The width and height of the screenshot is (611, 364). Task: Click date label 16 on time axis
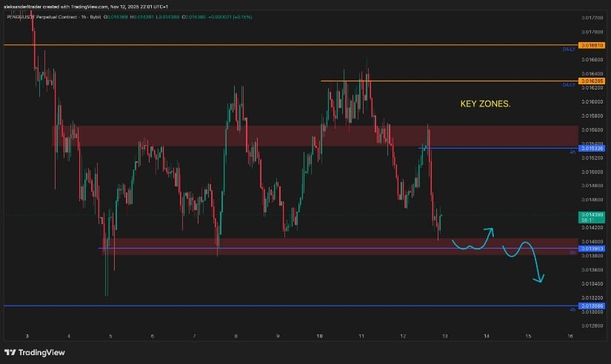570,336
